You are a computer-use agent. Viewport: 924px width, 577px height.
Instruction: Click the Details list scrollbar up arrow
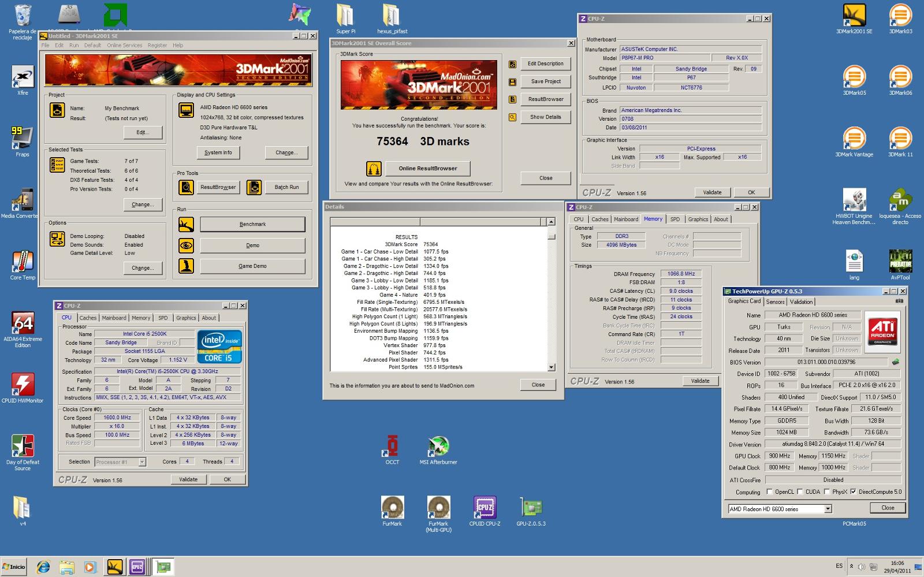(x=551, y=222)
